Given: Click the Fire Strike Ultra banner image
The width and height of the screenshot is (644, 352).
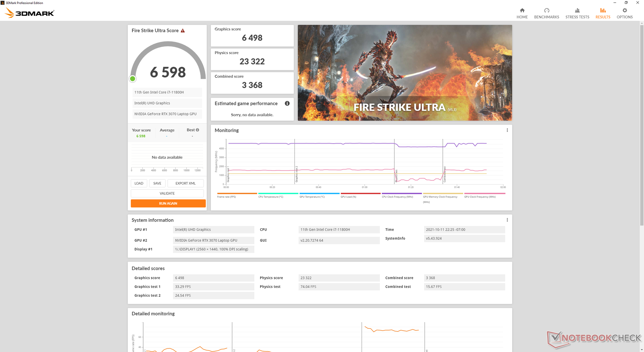Looking at the screenshot, I should pyautogui.click(x=405, y=73).
